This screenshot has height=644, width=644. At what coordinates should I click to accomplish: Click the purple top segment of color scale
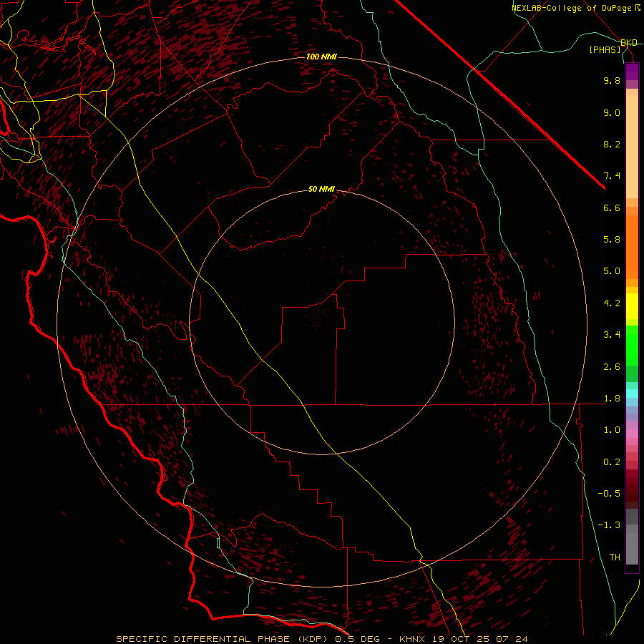(x=632, y=72)
